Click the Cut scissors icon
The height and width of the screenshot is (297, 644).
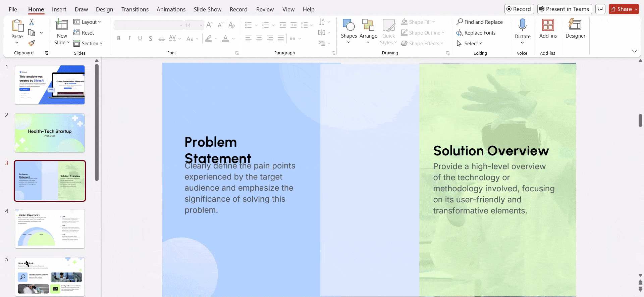point(32,22)
